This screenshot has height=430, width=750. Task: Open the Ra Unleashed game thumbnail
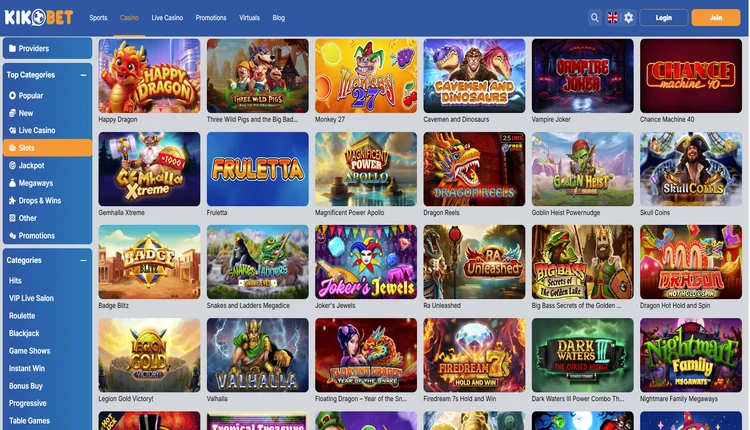tap(474, 262)
